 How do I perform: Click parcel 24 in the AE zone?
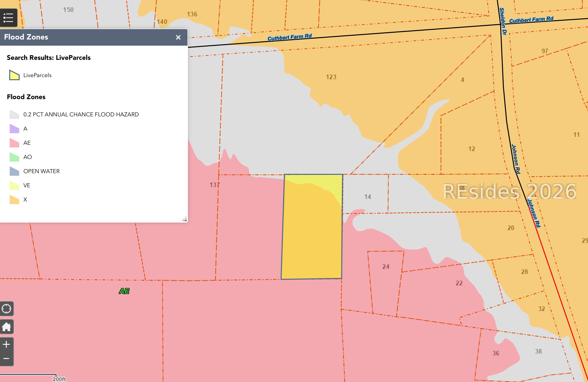pyautogui.click(x=386, y=267)
